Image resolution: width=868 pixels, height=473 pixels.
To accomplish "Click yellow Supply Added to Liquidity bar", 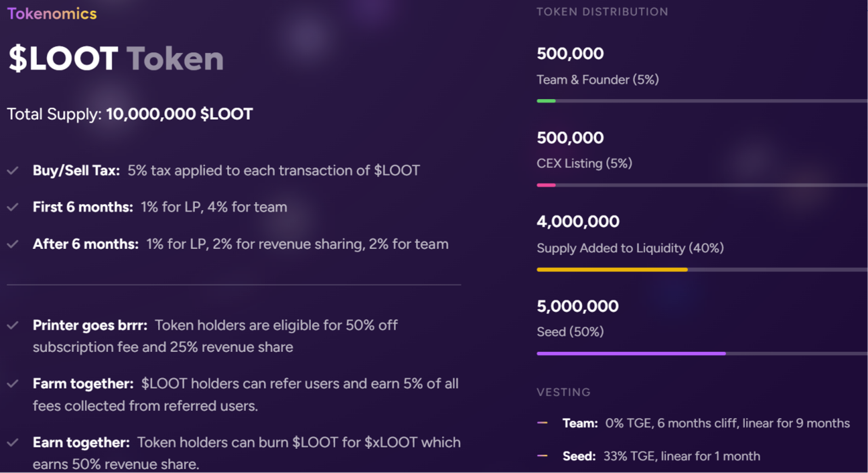I will 612,270.
